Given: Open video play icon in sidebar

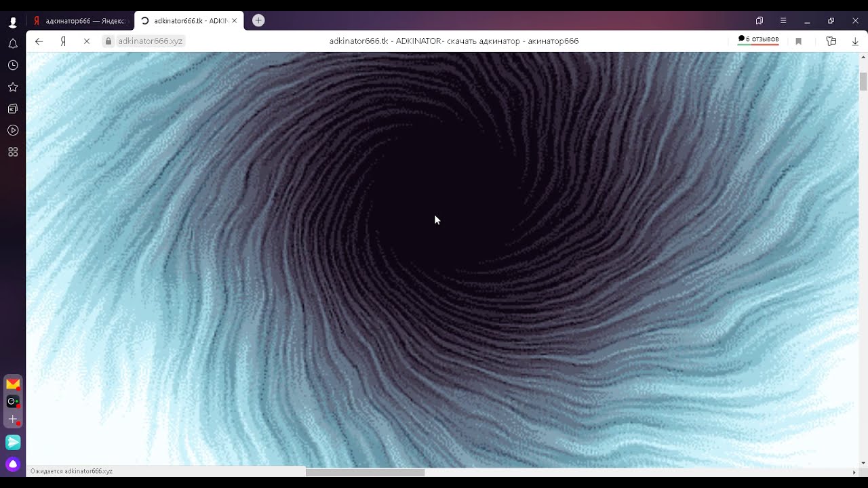Looking at the screenshot, I should pos(13,130).
